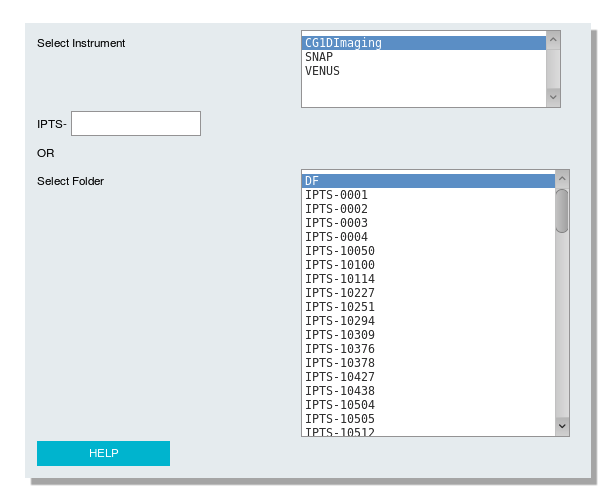
Task: Pick folder IPTS-10378
Action: click(x=340, y=363)
